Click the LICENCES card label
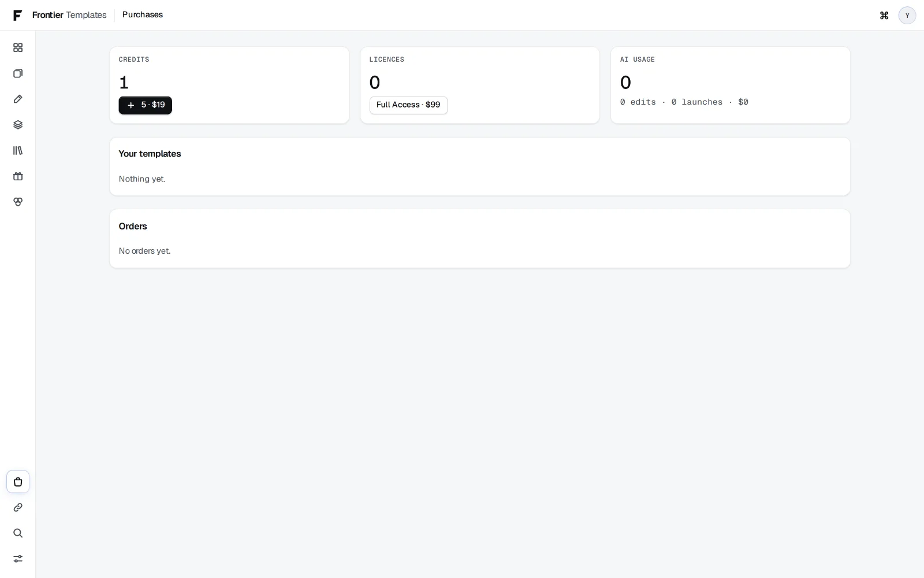The height and width of the screenshot is (578, 924). [x=387, y=60]
